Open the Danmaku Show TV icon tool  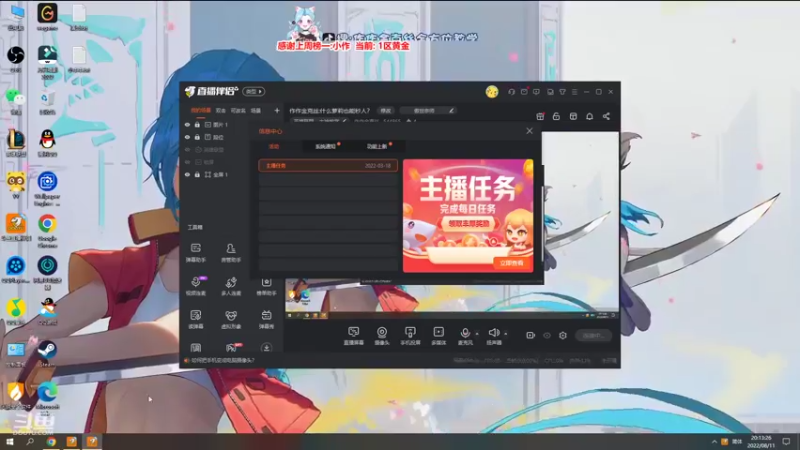pos(266,319)
